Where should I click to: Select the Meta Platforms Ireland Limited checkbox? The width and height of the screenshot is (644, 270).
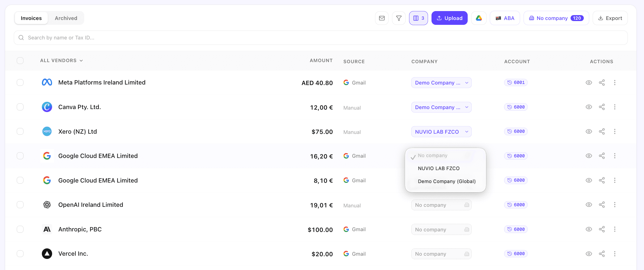(x=20, y=82)
